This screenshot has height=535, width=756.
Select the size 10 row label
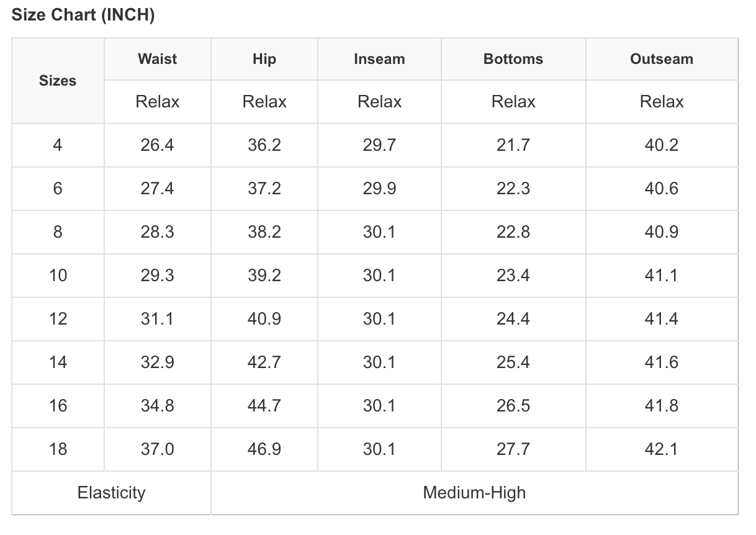[x=58, y=276]
